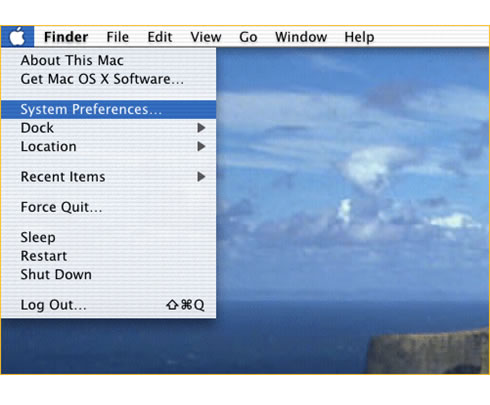
Task: Select About This Mac
Action: pos(108,60)
